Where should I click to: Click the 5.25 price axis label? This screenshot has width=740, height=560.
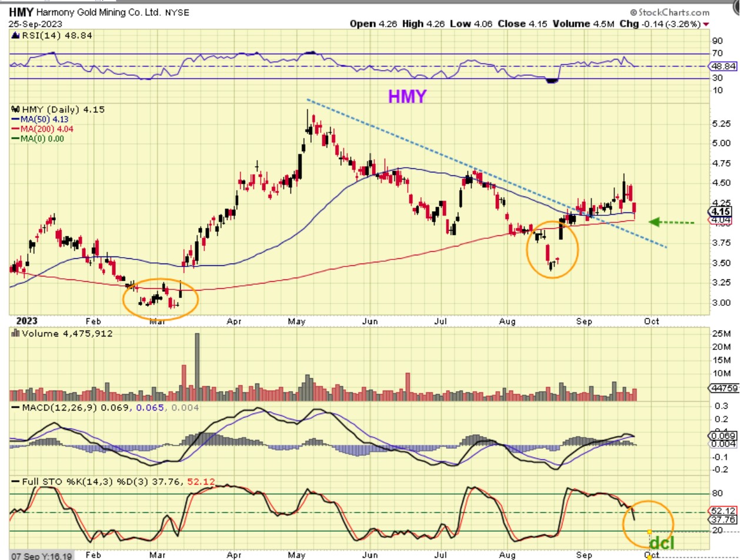[721, 124]
